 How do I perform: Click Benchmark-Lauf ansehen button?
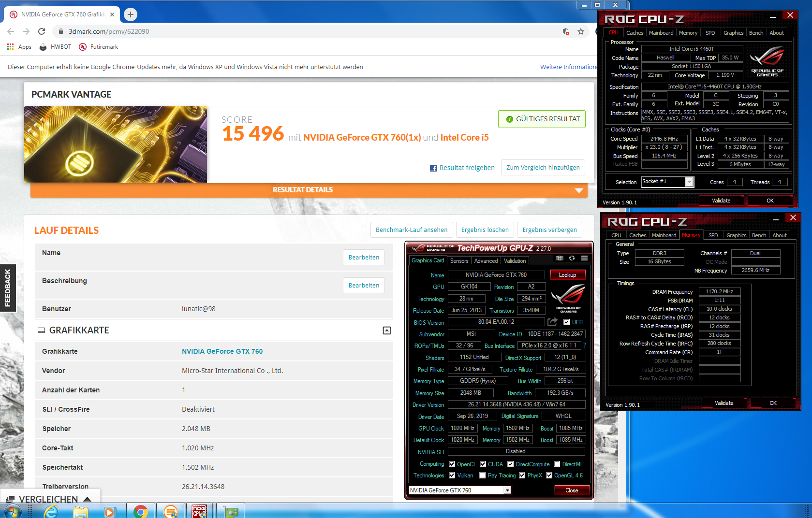tap(412, 230)
